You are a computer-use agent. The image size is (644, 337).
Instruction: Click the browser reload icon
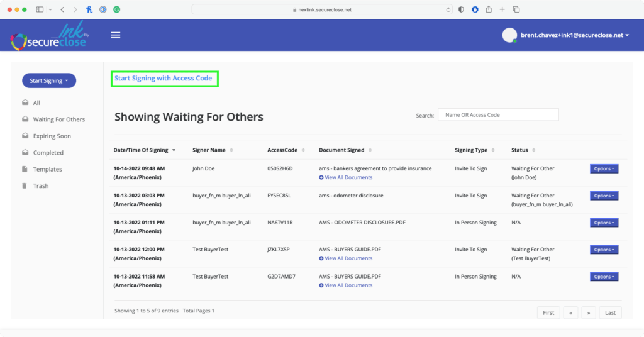click(448, 10)
